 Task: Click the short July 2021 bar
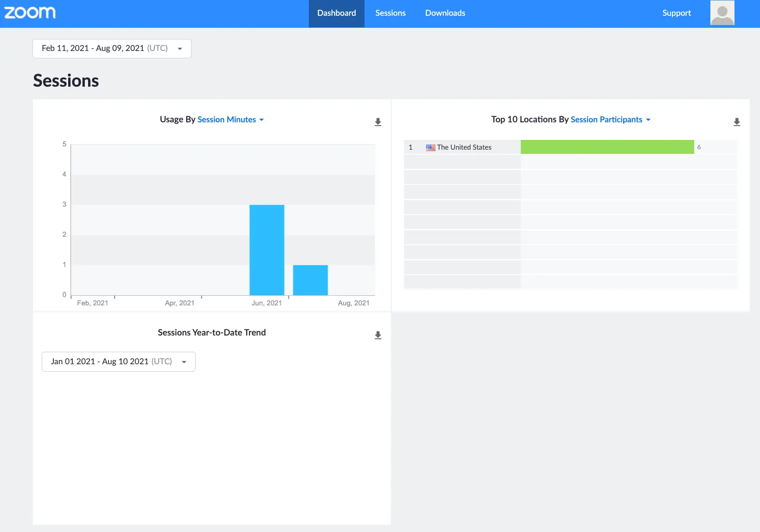click(310, 280)
